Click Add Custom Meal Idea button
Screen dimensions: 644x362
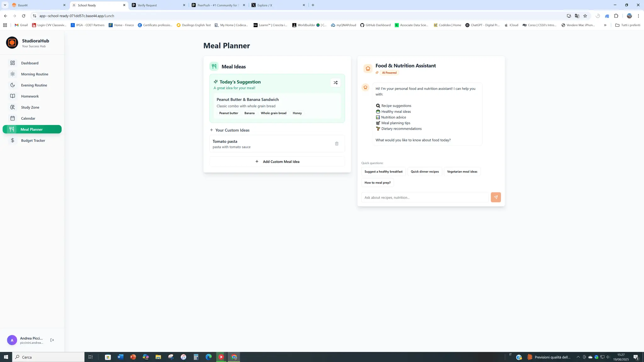pyautogui.click(x=277, y=162)
